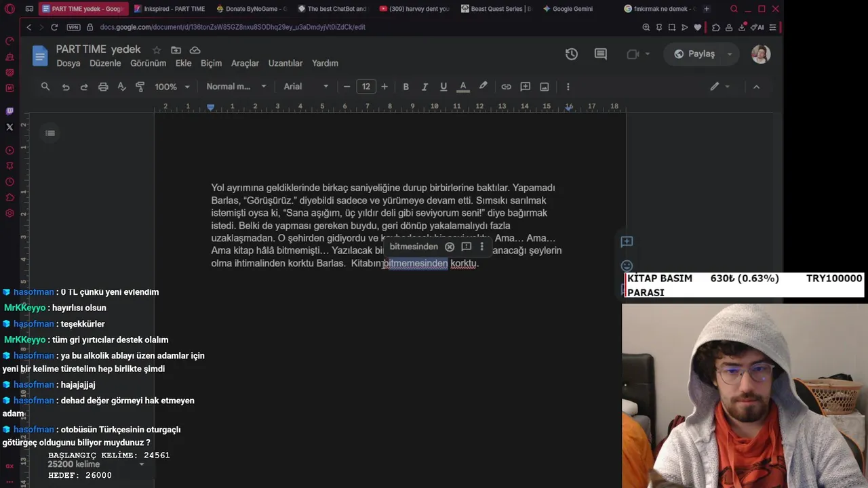This screenshot has width=868, height=488.
Task: Collapse the menus with the chevron arrow
Action: pyautogui.click(x=756, y=87)
